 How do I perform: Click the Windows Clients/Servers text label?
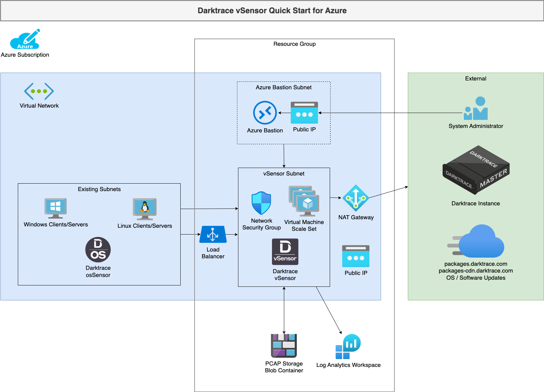[x=56, y=224]
